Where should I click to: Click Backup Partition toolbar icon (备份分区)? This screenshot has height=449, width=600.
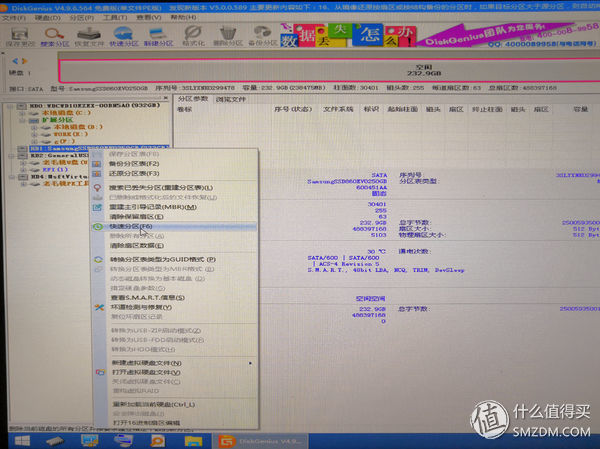pos(262,37)
